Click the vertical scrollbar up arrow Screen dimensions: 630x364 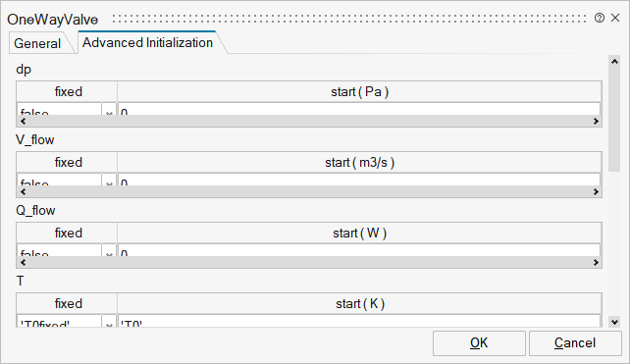(x=614, y=62)
